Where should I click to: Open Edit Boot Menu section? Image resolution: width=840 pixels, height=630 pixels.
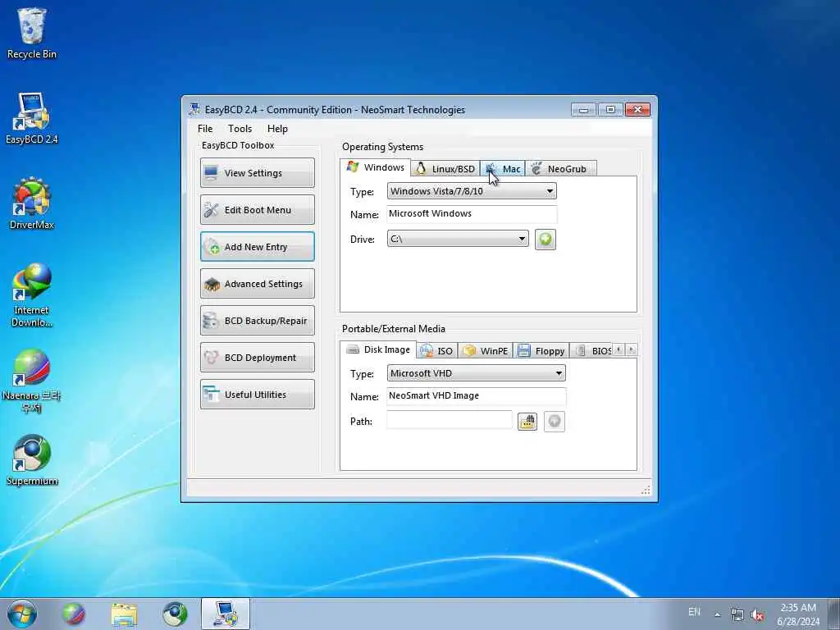coord(257,209)
